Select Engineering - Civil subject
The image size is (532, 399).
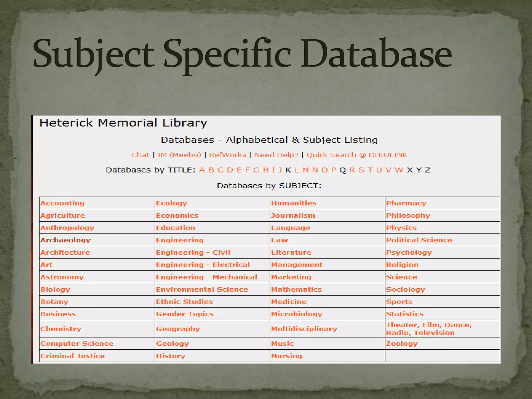(193, 252)
